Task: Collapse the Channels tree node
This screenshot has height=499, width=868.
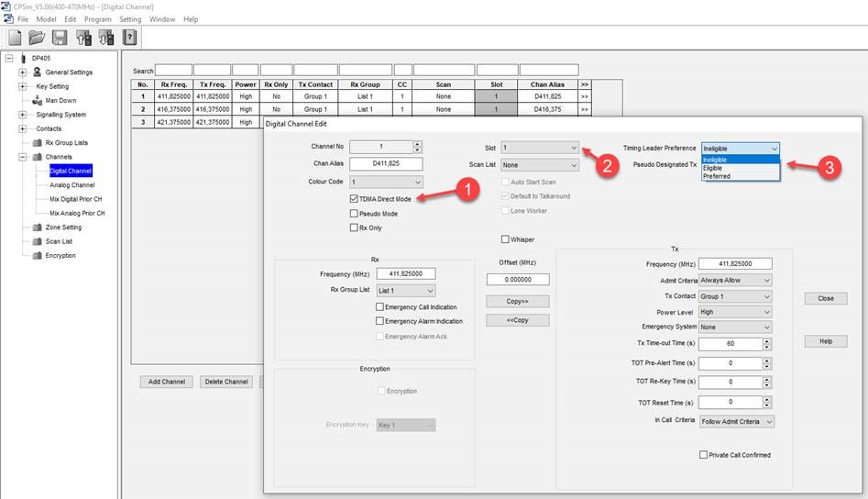Action: click(22, 157)
